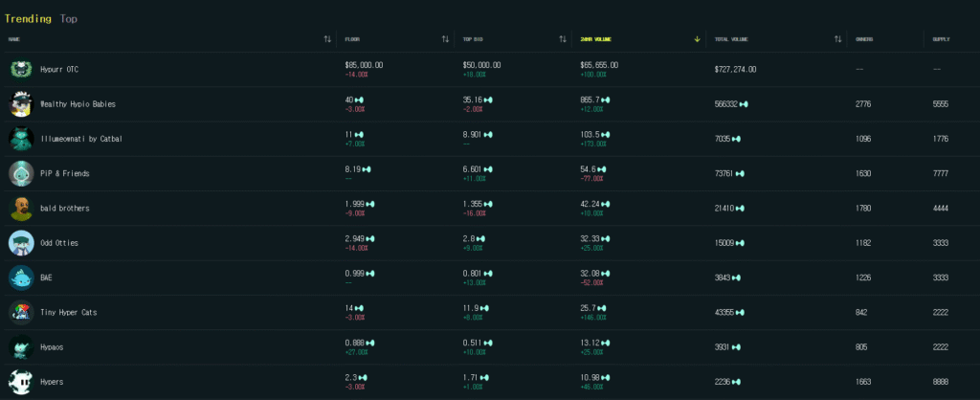
Task: Click the Wealthy Hypio Babies avatar icon
Action: [x=21, y=103]
